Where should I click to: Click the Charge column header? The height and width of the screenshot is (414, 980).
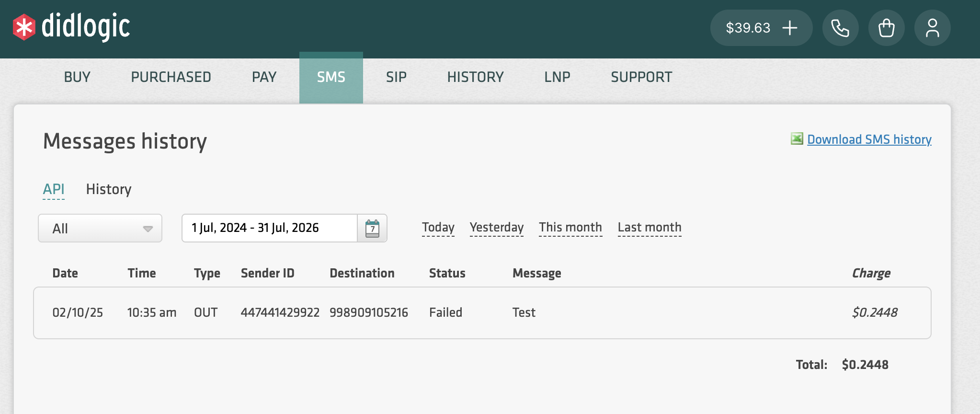pos(871,273)
